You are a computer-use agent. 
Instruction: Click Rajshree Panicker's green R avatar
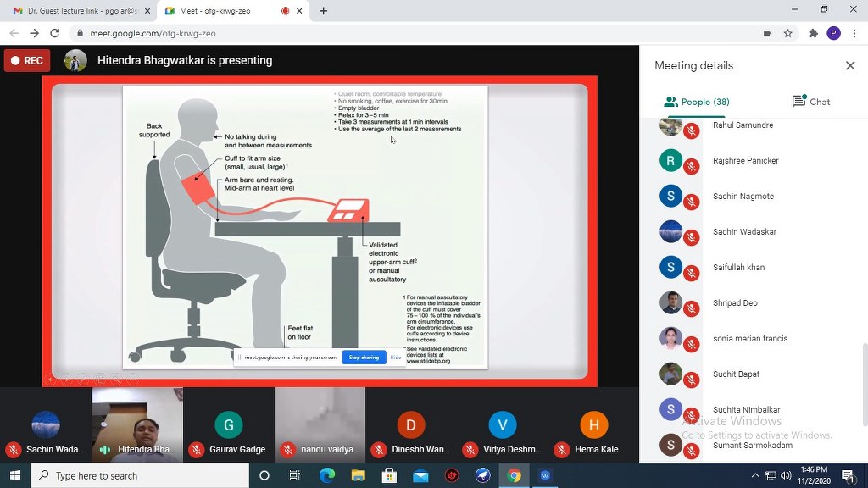coord(670,160)
